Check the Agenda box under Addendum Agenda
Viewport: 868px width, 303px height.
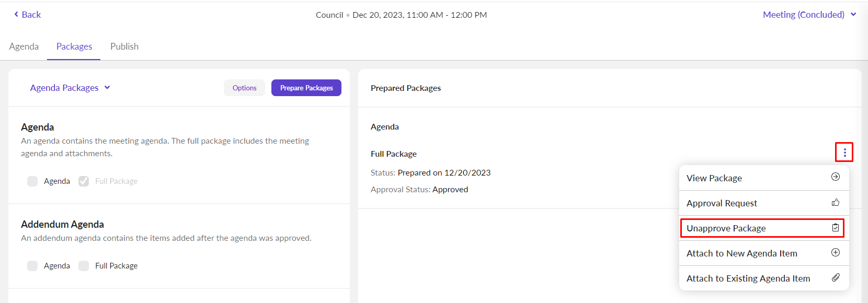pyautogui.click(x=32, y=266)
